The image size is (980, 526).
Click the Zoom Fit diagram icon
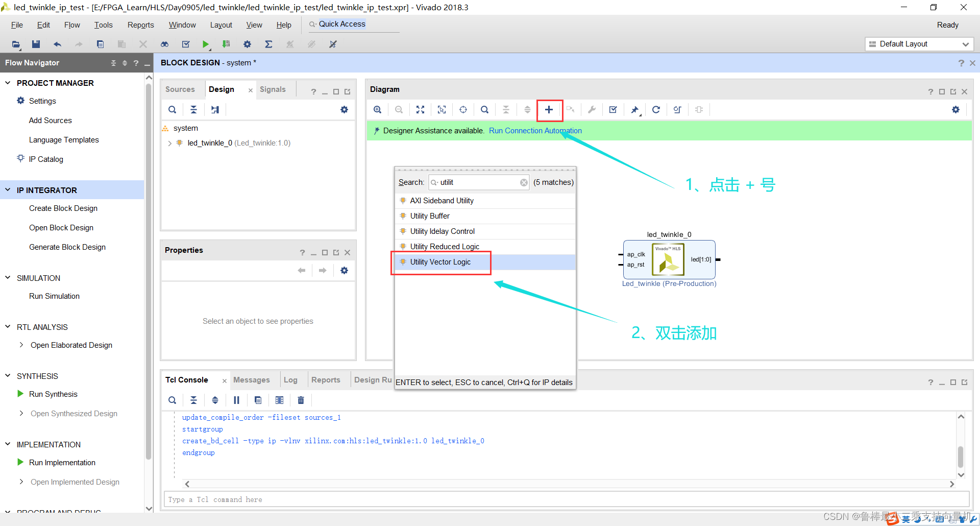click(x=420, y=110)
